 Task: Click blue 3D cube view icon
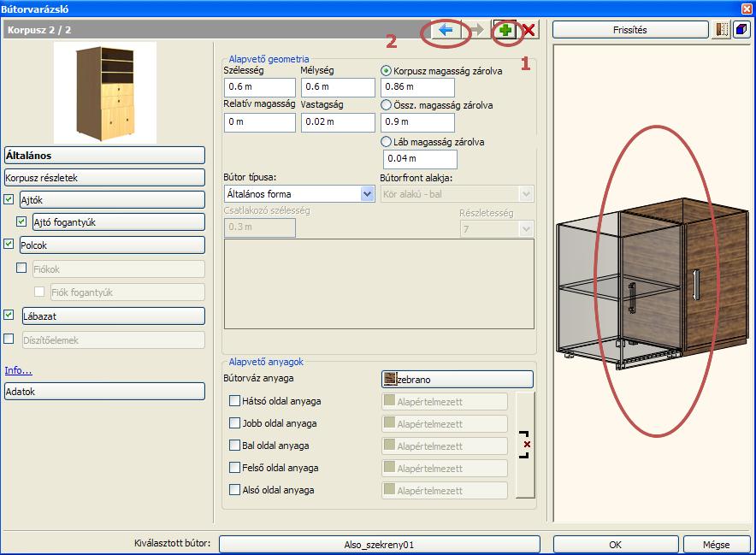(741, 30)
